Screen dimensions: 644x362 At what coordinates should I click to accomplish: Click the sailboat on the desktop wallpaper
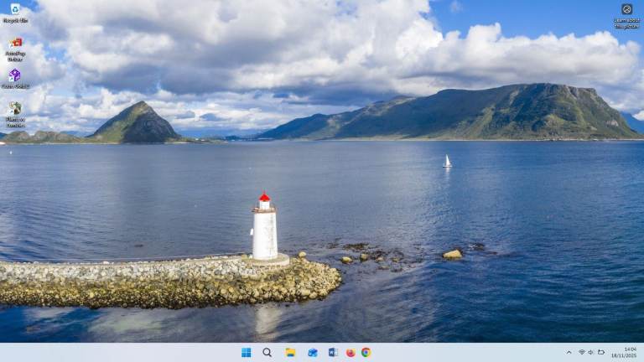pos(447,161)
